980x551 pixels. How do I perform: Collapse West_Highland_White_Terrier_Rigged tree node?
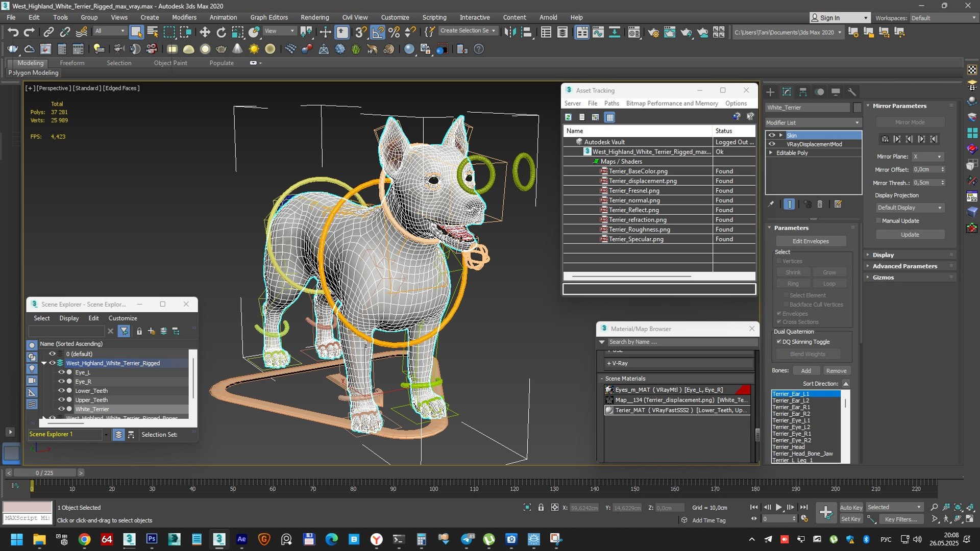pyautogui.click(x=44, y=363)
